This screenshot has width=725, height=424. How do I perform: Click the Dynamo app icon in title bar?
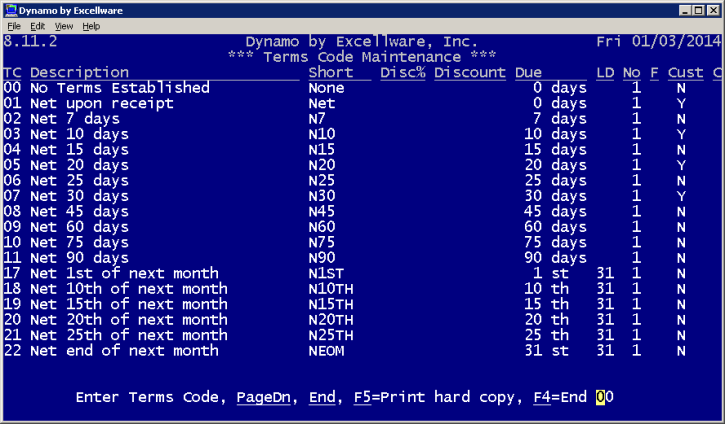11,10
